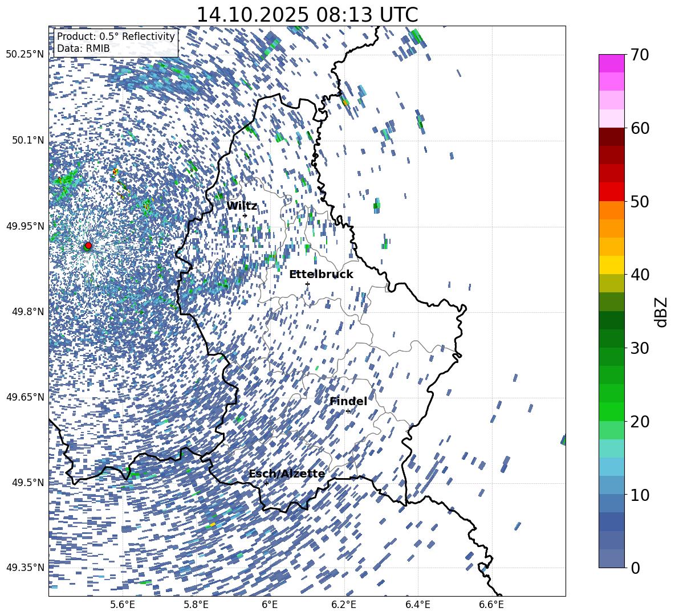The image size is (675, 616).
Task: Select the Findel city label
Action: [348, 401]
